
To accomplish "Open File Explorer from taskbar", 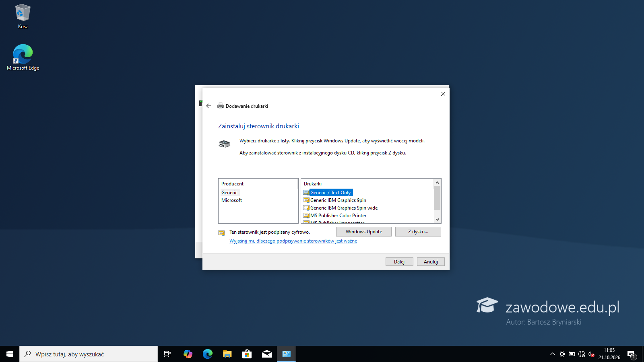I will click(227, 354).
